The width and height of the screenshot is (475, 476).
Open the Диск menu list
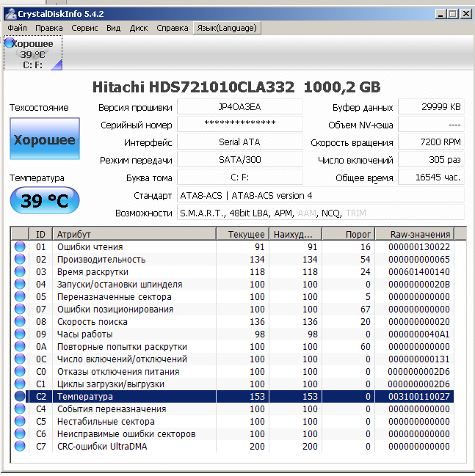click(x=138, y=28)
